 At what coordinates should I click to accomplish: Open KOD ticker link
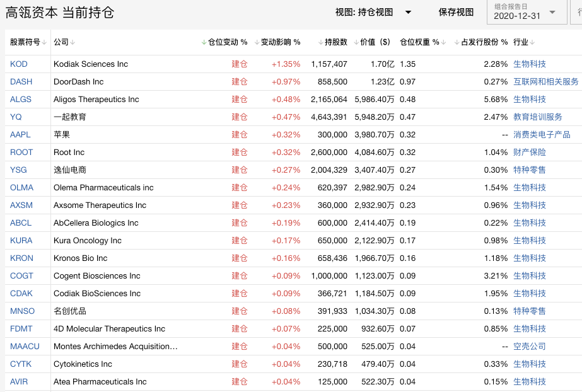[18, 64]
